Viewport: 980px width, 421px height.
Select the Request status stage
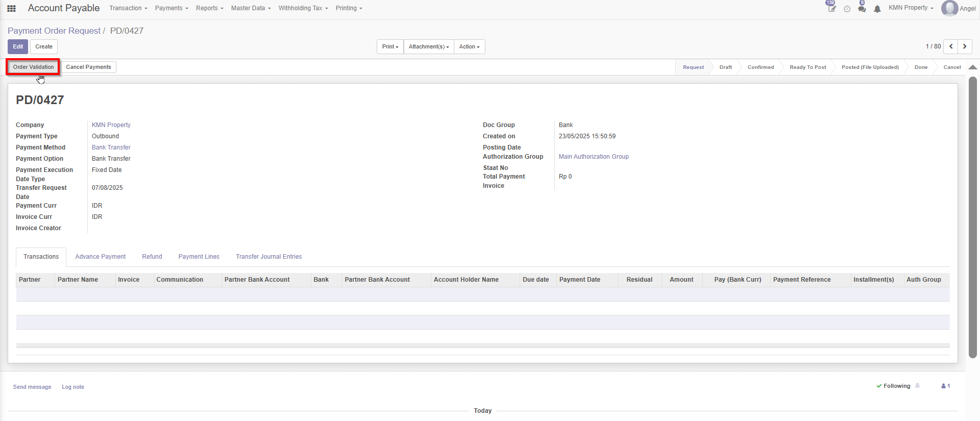click(x=693, y=67)
